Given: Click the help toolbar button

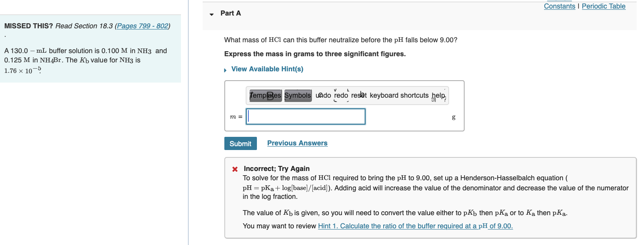Looking at the screenshot, I should (439, 95).
